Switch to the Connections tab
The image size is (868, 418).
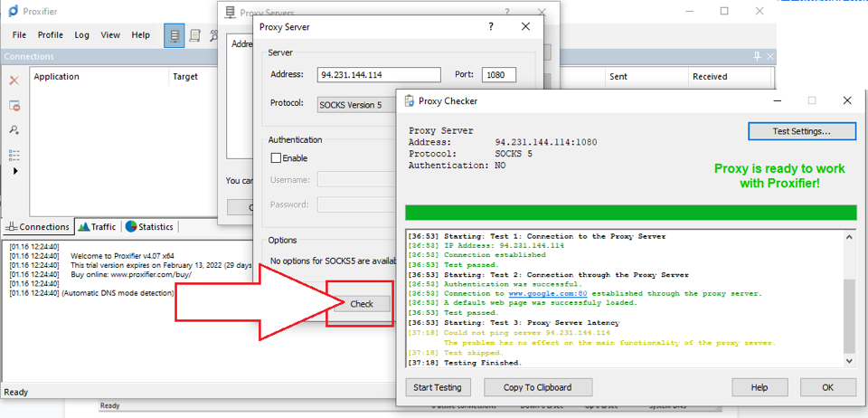tap(39, 226)
